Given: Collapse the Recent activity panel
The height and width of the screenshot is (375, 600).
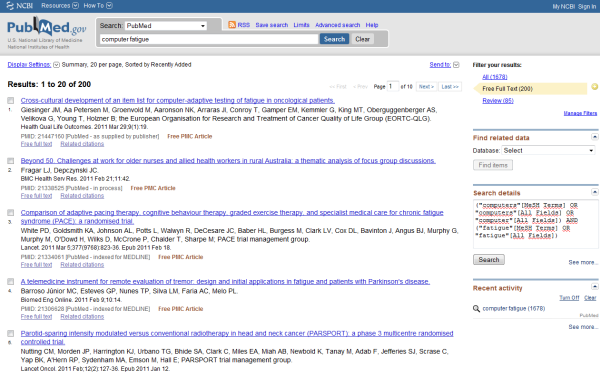Looking at the screenshot, I should coord(595,287).
